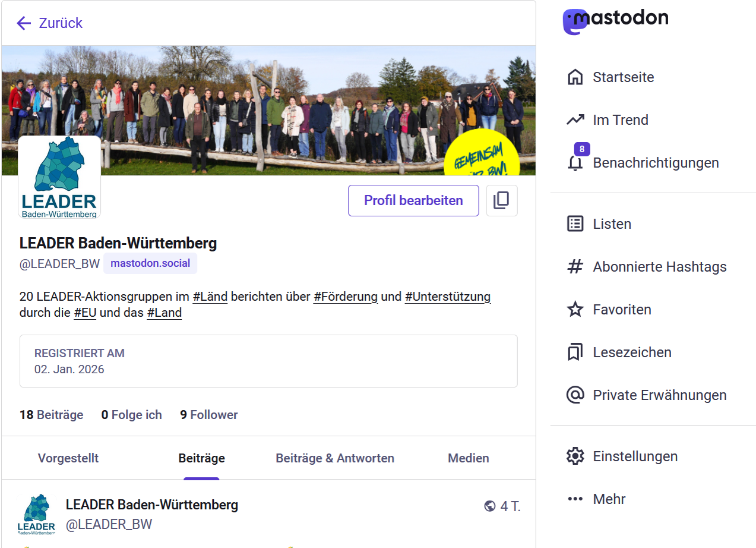
Task: Open Startseite via the home icon
Action: coord(575,77)
